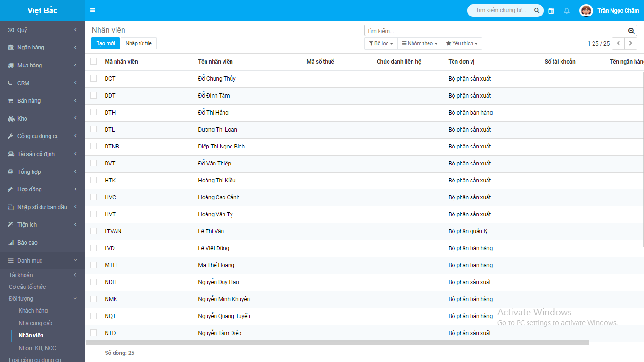
Task: Click the Tài sản cố định car icon
Action: pos(10,154)
